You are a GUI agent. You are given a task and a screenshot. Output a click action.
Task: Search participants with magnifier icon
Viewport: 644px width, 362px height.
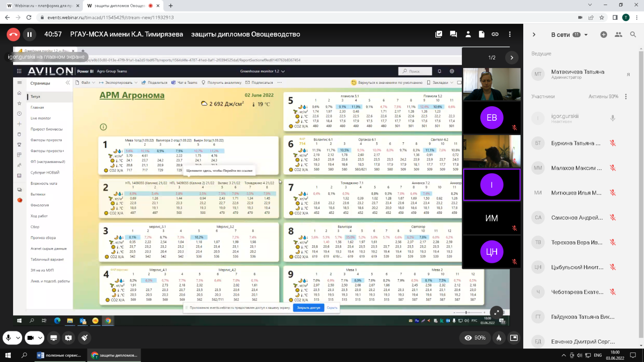coord(633,35)
